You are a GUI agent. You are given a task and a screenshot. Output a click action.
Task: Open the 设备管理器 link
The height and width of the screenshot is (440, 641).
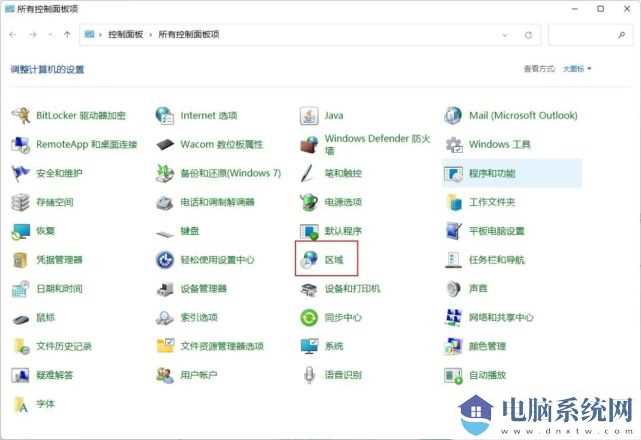click(204, 289)
